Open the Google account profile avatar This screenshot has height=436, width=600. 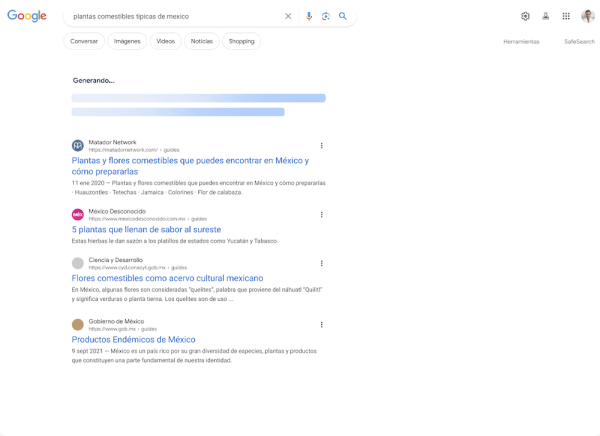click(x=587, y=16)
